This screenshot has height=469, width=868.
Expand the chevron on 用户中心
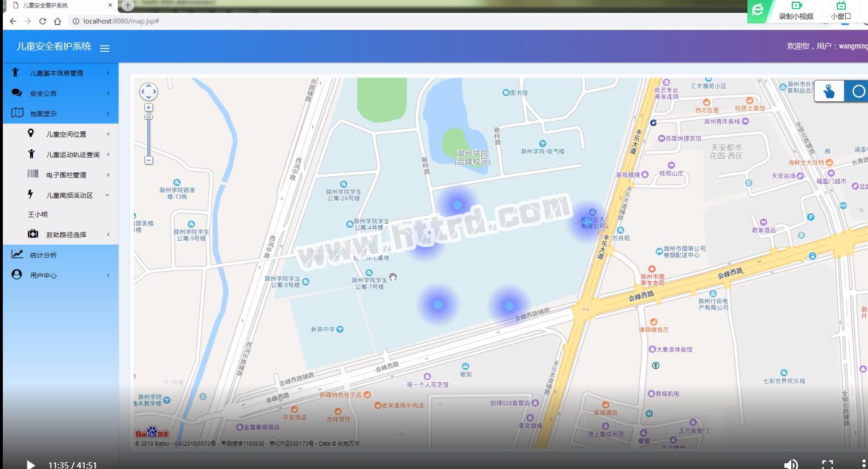[x=108, y=275]
